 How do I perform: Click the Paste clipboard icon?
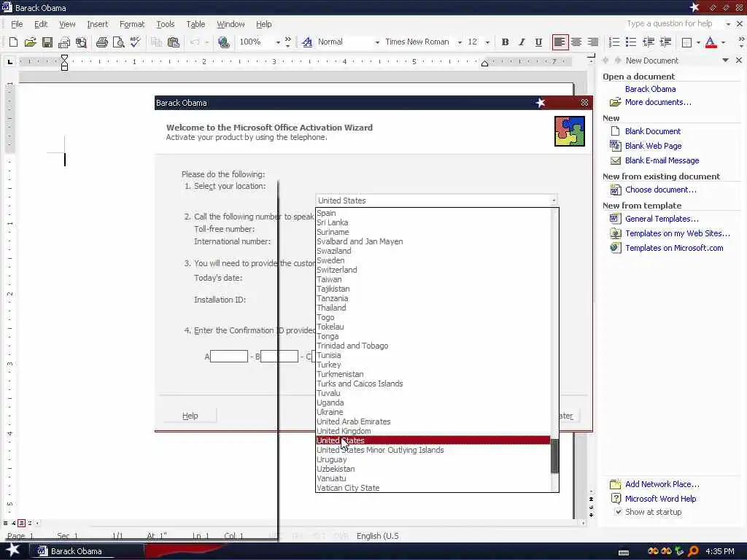pyautogui.click(x=174, y=42)
